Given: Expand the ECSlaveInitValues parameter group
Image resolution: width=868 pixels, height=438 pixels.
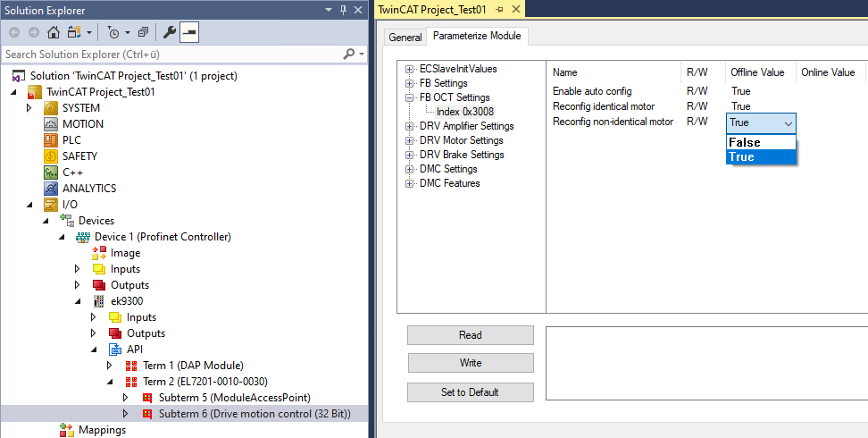Looking at the screenshot, I should [409, 70].
